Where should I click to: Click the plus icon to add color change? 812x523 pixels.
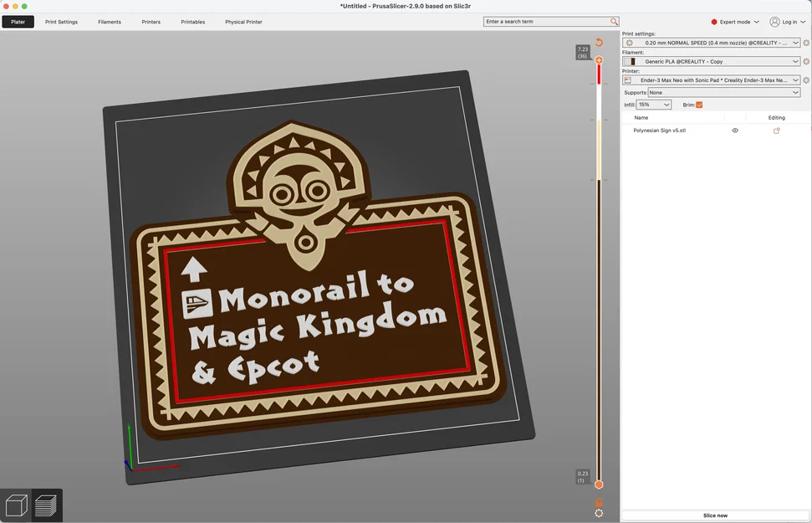(x=599, y=60)
